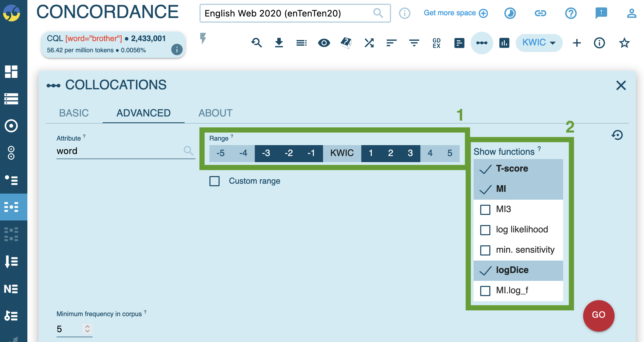The height and width of the screenshot is (342, 644).
Task: Switch to the BASIC tab
Action: click(74, 113)
